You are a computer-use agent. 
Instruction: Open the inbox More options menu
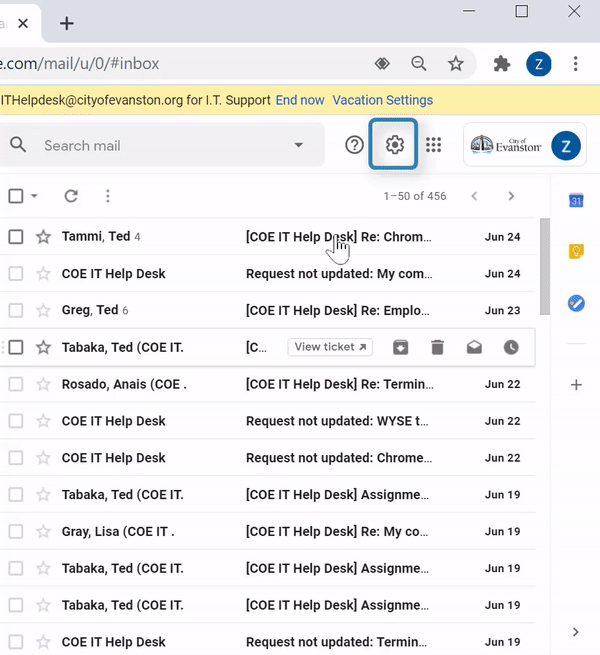coord(108,196)
